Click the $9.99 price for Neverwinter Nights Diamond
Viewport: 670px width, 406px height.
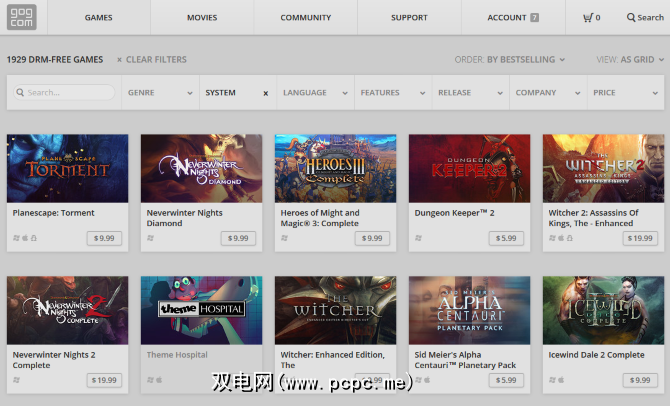[238, 238]
